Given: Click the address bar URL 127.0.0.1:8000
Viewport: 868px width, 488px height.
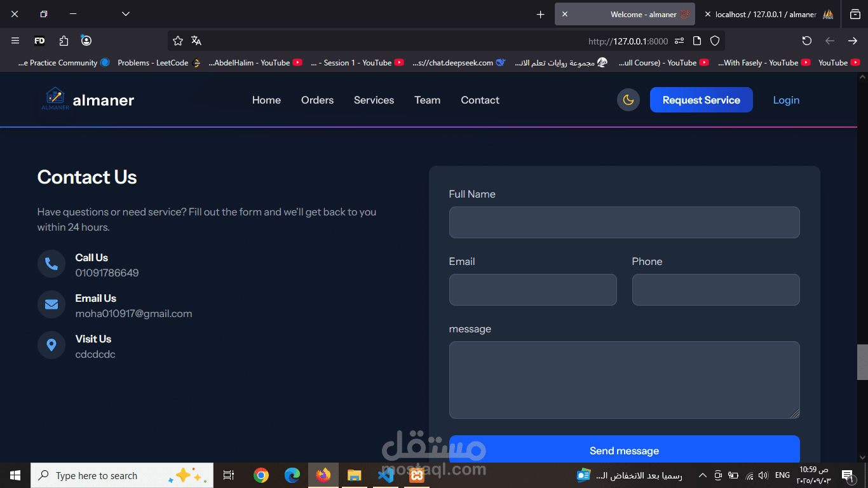Looking at the screenshot, I should [x=628, y=41].
